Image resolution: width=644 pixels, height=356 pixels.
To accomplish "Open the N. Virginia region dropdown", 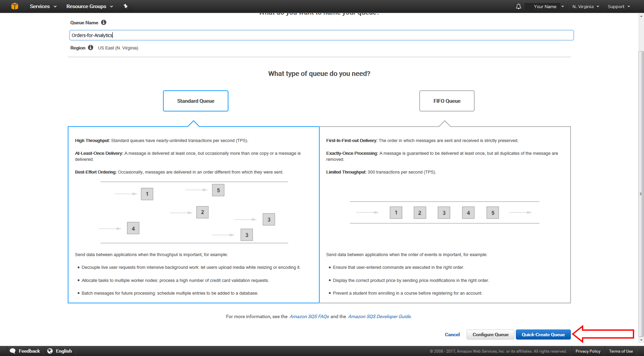I will coord(585,6).
